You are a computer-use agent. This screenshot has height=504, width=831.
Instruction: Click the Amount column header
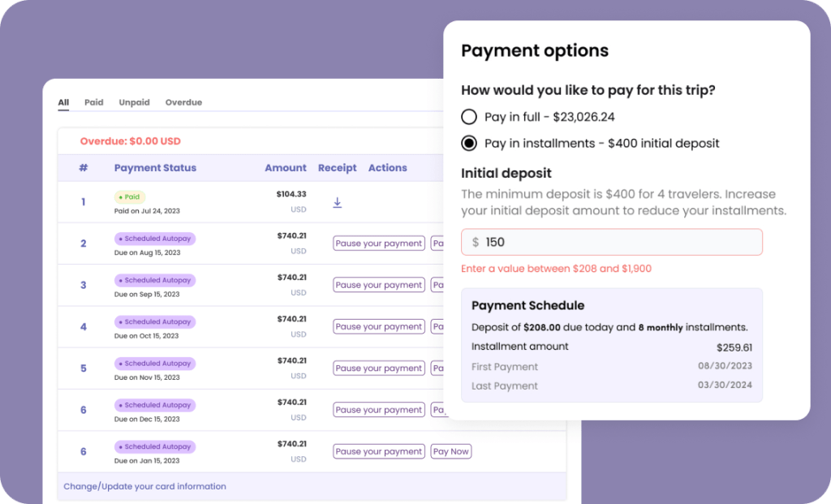[285, 168]
